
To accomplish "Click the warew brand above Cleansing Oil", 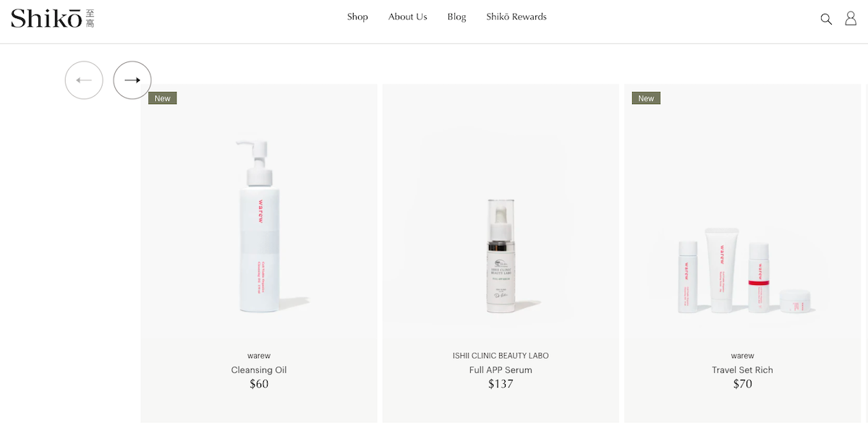I will [259, 356].
